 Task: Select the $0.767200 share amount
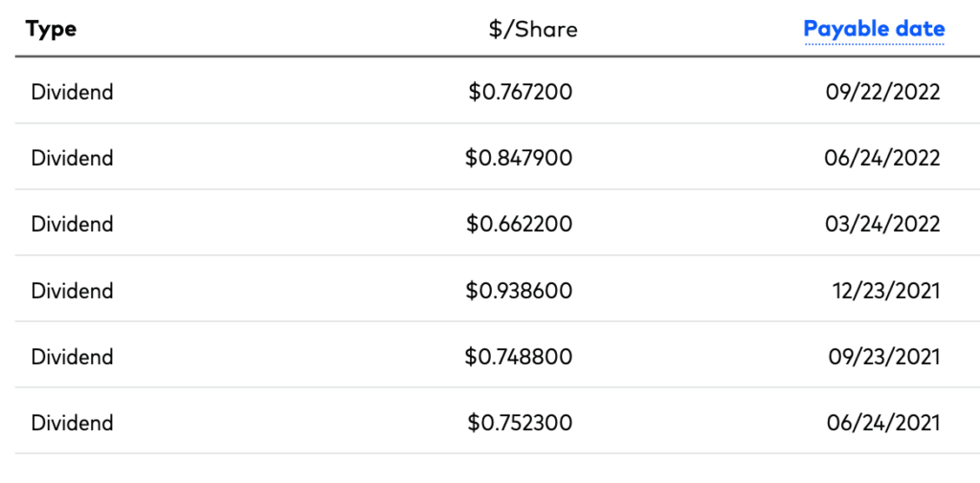520,92
